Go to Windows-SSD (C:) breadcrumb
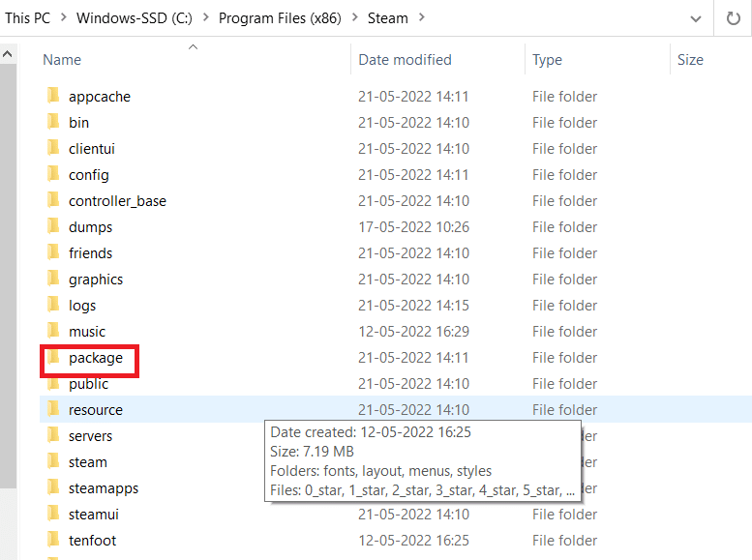The height and width of the screenshot is (560, 752). tap(135, 18)
